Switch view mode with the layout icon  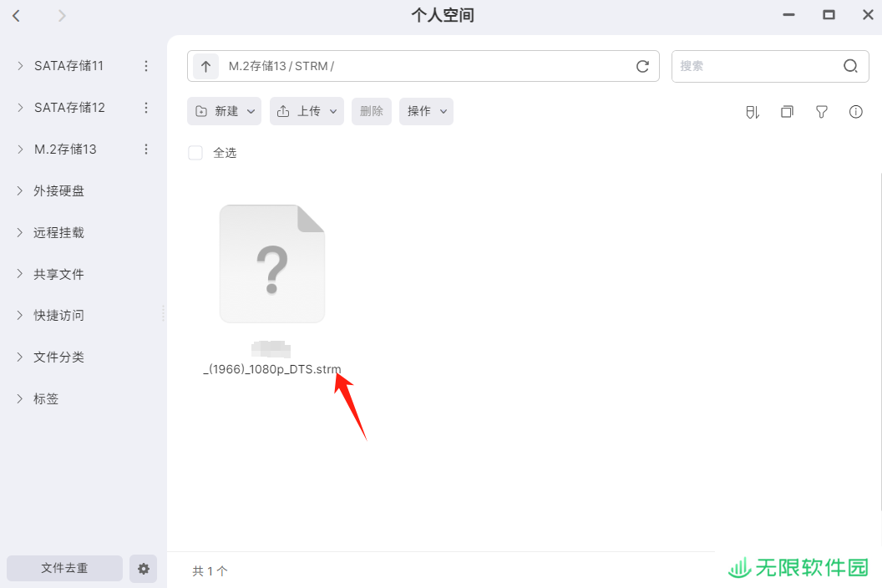click(787, 112)
